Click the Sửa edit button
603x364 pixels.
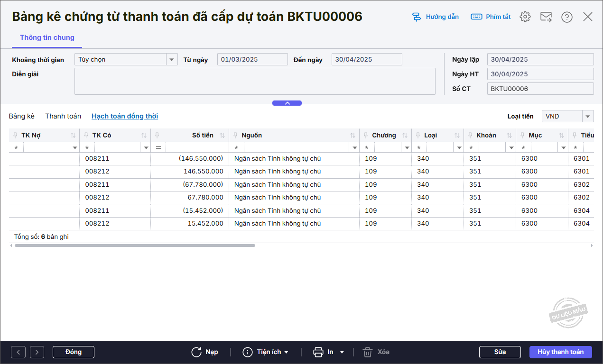(x=500, y=352)
